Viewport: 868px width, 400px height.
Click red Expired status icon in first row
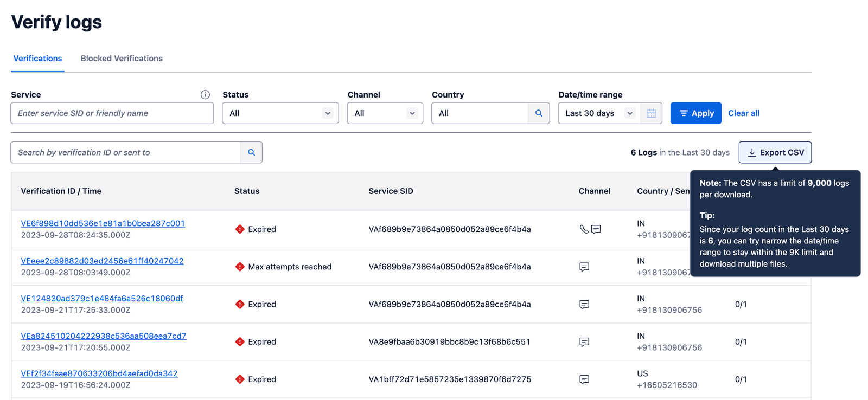click(240, 229)
